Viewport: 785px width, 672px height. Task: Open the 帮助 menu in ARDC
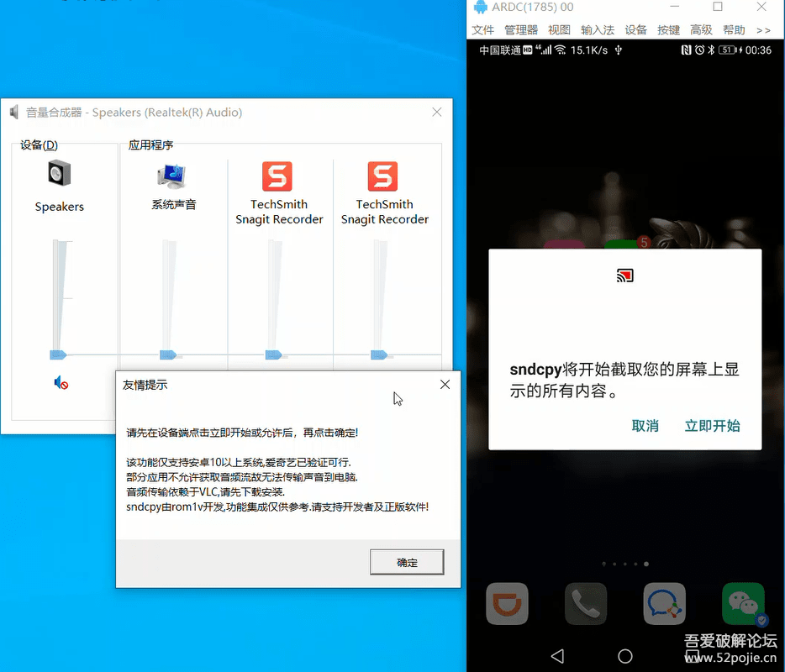tap(733, 29)
